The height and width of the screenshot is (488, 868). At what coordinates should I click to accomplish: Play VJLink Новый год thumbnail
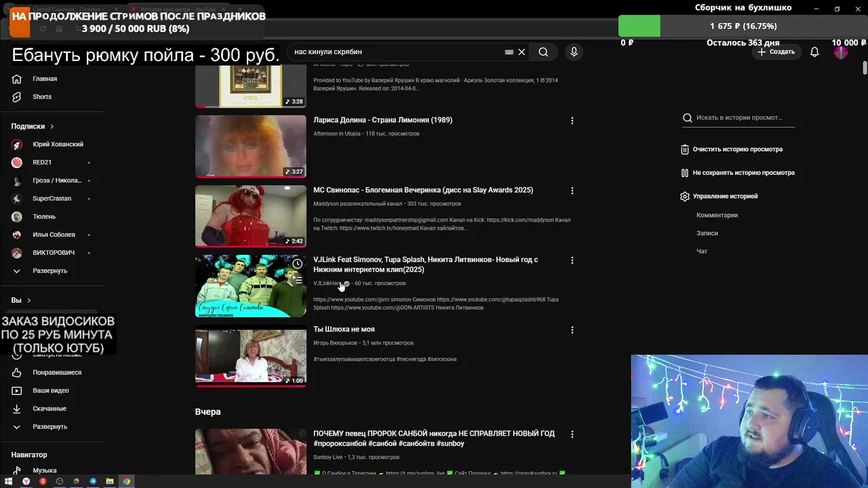pyautogui.click(x=251, y=286)
